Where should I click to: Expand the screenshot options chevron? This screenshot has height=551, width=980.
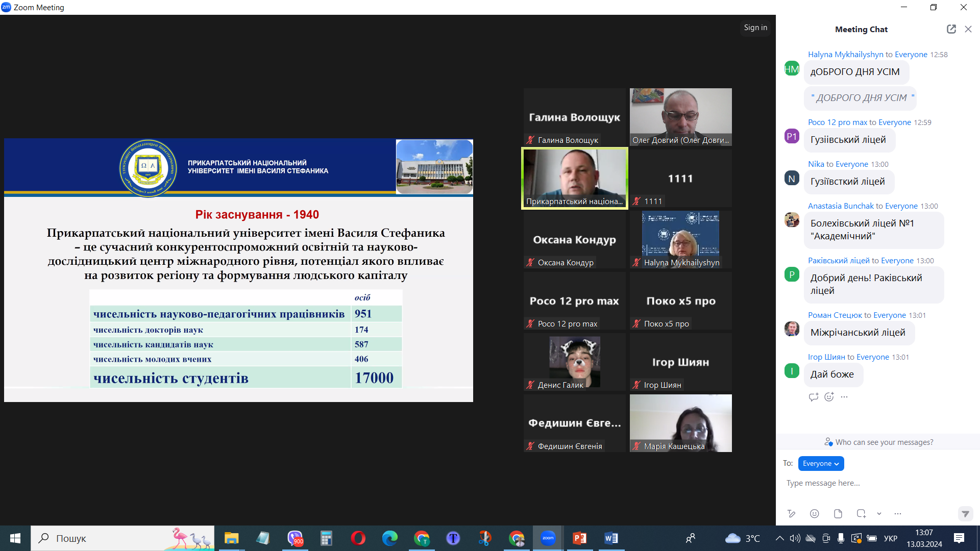pos(879,514)
